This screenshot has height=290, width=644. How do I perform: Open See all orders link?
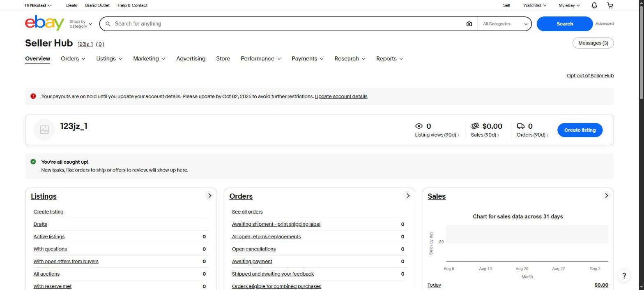click(247, 212)
